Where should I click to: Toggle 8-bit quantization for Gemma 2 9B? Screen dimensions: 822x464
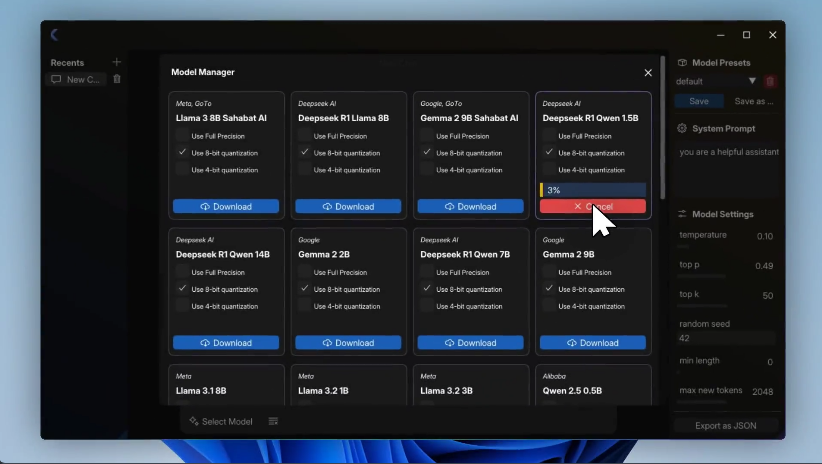(x=549, y=288)
